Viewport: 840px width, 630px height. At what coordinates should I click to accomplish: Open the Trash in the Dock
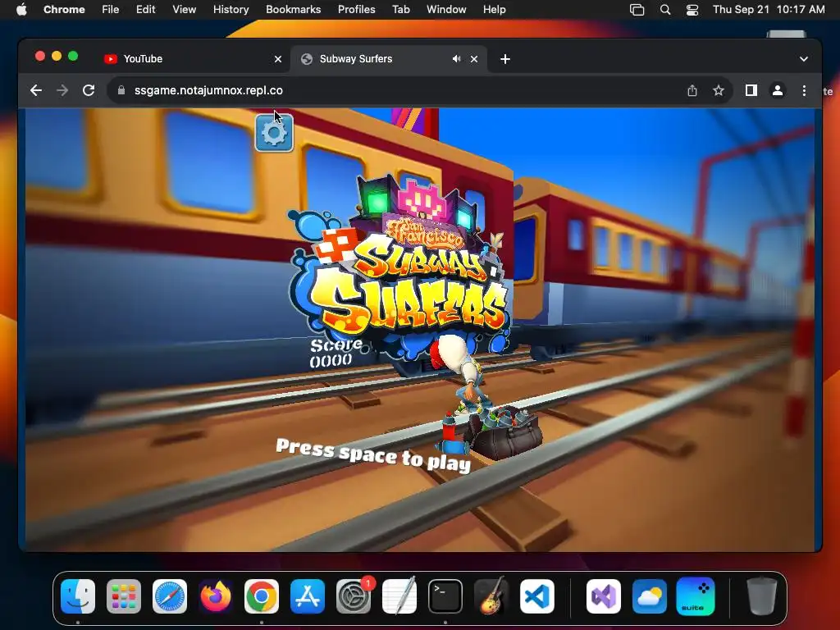[x=762, y=596]
